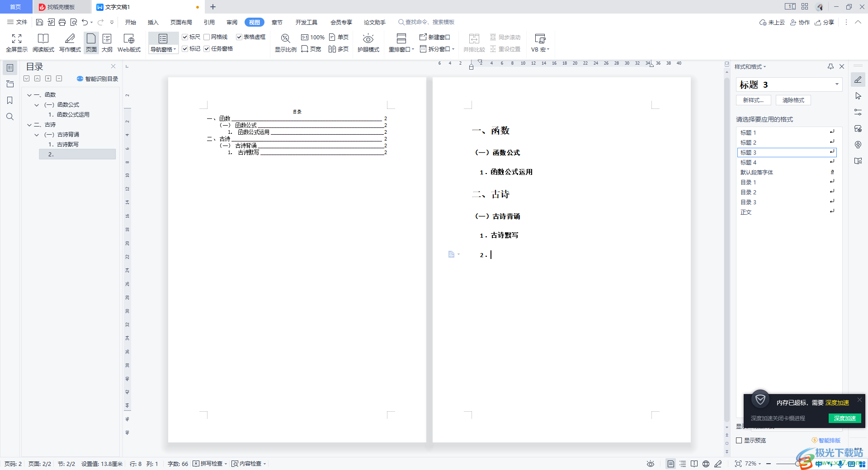The height and width of the screenshot is (470, 868).
Task: Enable the show preview checkbox
Action: click(739, 440)
